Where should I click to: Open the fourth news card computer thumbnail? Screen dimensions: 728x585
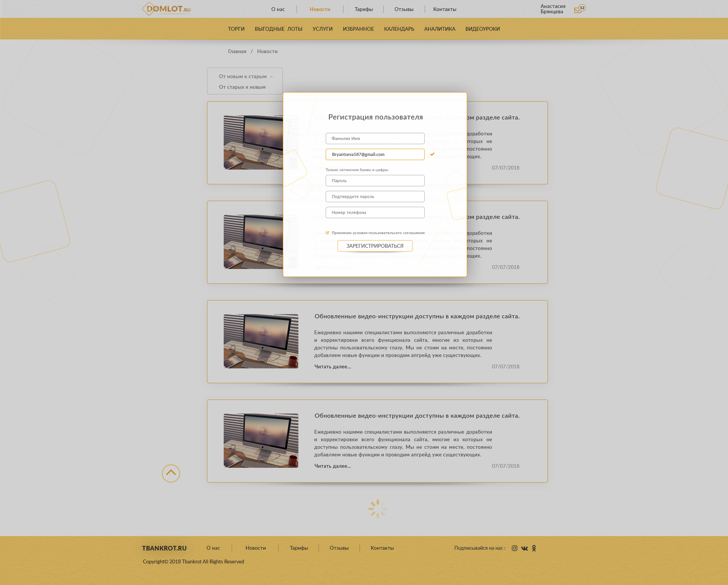(x=261, y=441)
